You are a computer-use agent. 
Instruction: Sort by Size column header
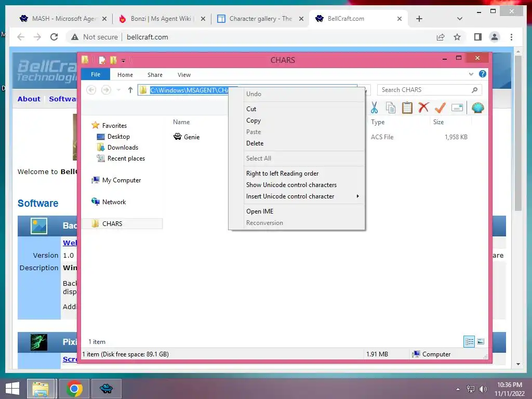pos(438,122)
